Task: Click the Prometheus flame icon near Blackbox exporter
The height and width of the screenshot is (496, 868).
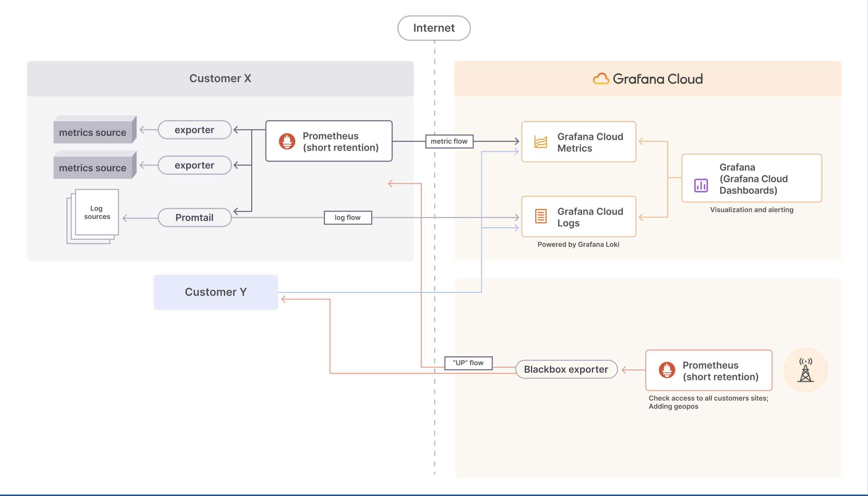Action: coord(667,370)
